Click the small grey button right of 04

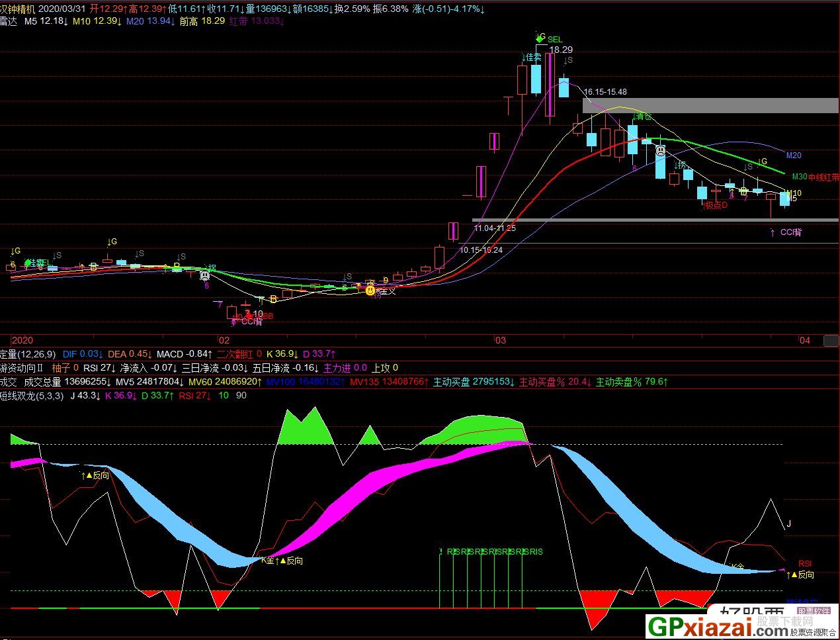[x=831, y=340]
